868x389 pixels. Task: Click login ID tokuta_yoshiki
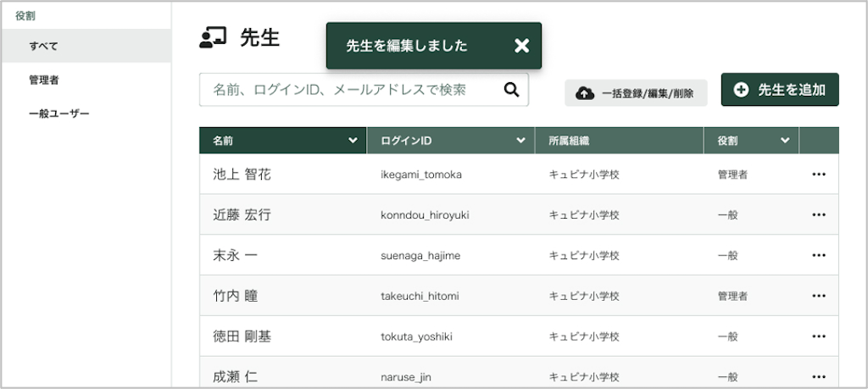pos(416,337)
